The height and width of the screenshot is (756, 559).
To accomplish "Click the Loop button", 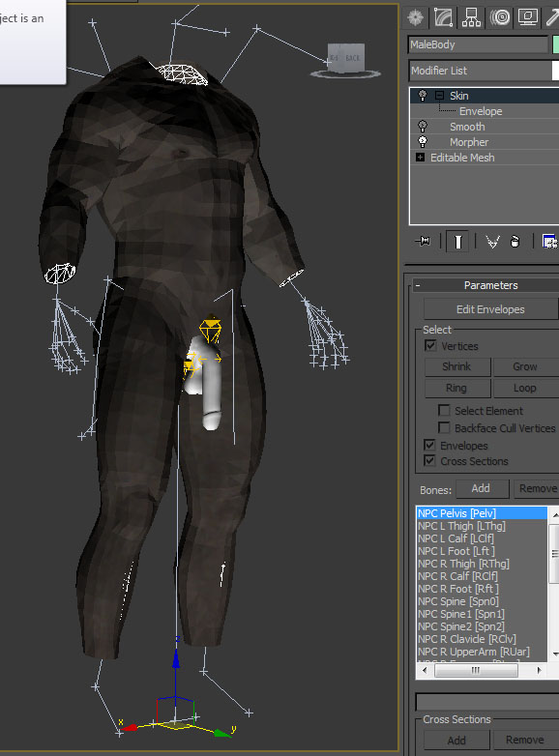I will coord(525,388).
